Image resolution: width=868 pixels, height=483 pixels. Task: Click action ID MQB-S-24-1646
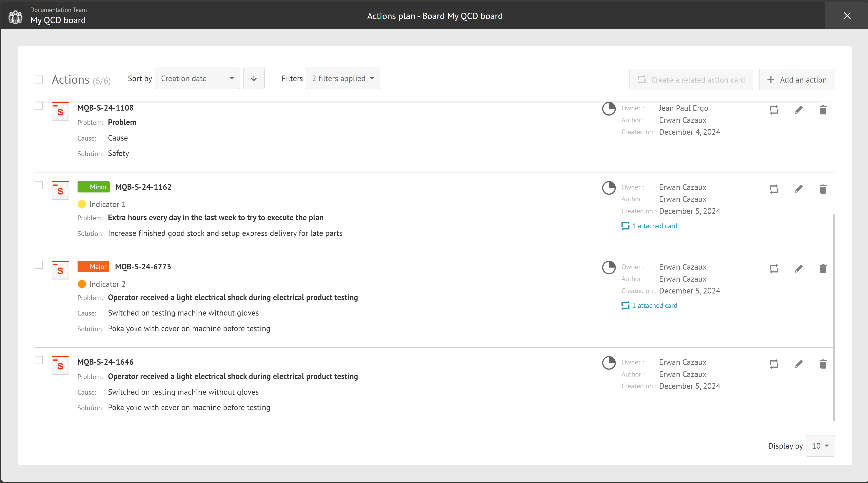tap(106, 362)
